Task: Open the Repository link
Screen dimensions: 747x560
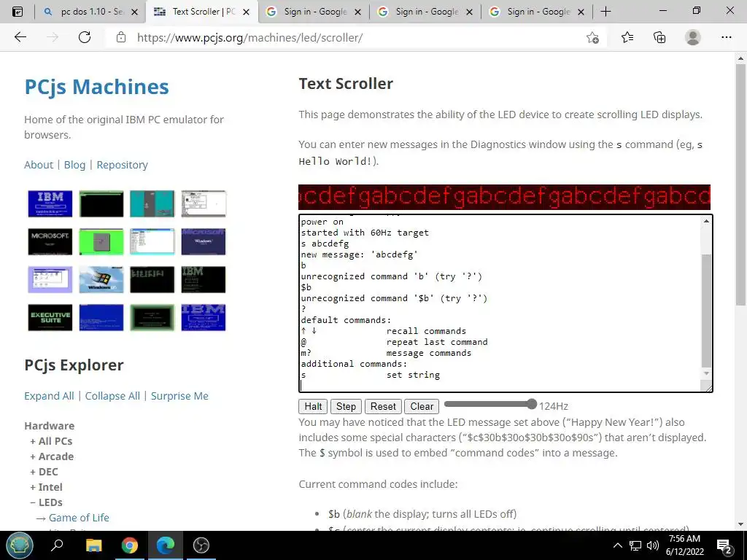Action: pyautogui.click(x=122, y=165)
